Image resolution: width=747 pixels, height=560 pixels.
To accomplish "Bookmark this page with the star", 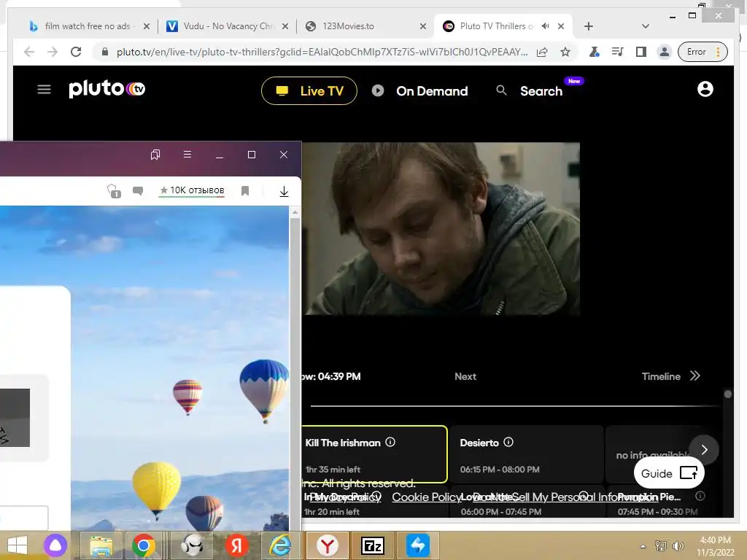I will pos(565,52).
